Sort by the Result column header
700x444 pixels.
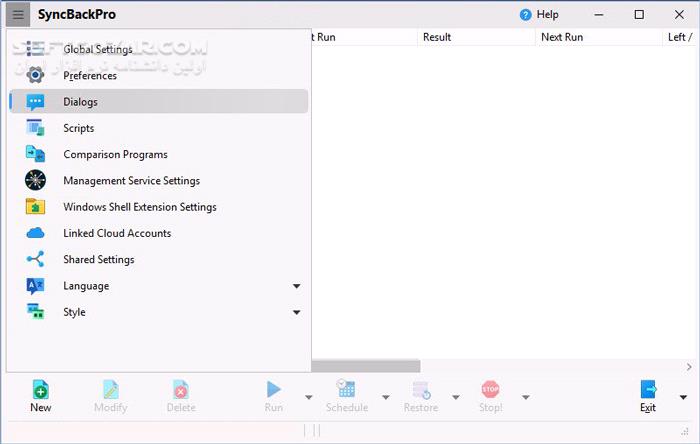(476, 37)
